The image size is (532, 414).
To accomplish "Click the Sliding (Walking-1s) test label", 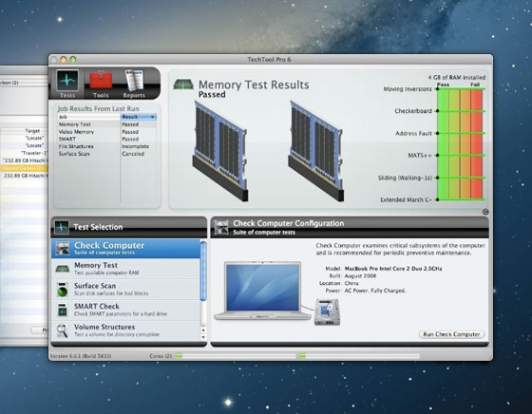I will tap(405, 178).
